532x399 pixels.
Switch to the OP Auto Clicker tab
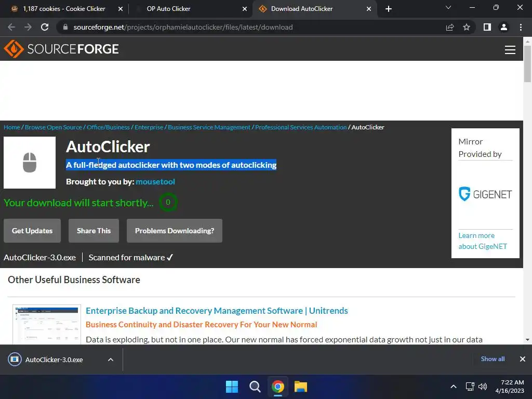169,9
